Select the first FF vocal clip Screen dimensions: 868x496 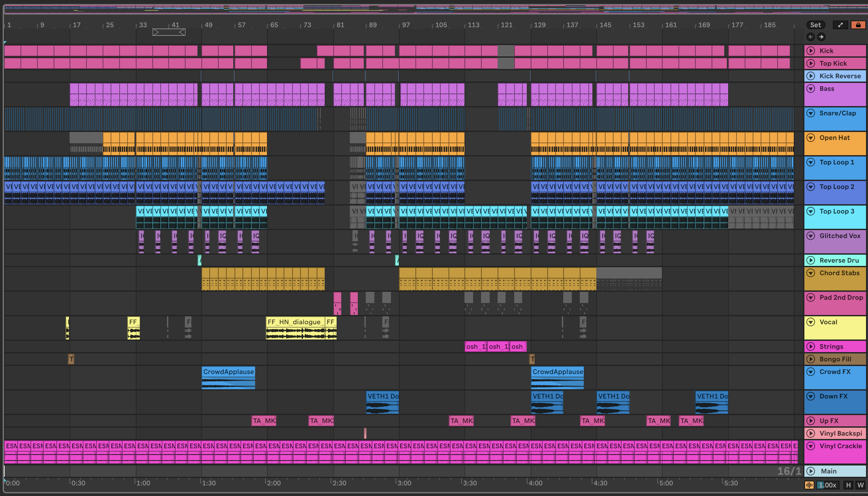(x=134, y=328)
